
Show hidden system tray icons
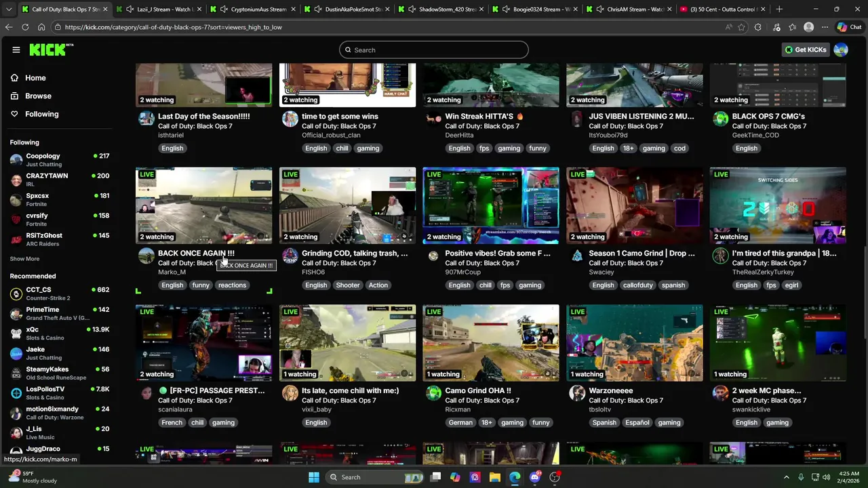pos(787,477)
